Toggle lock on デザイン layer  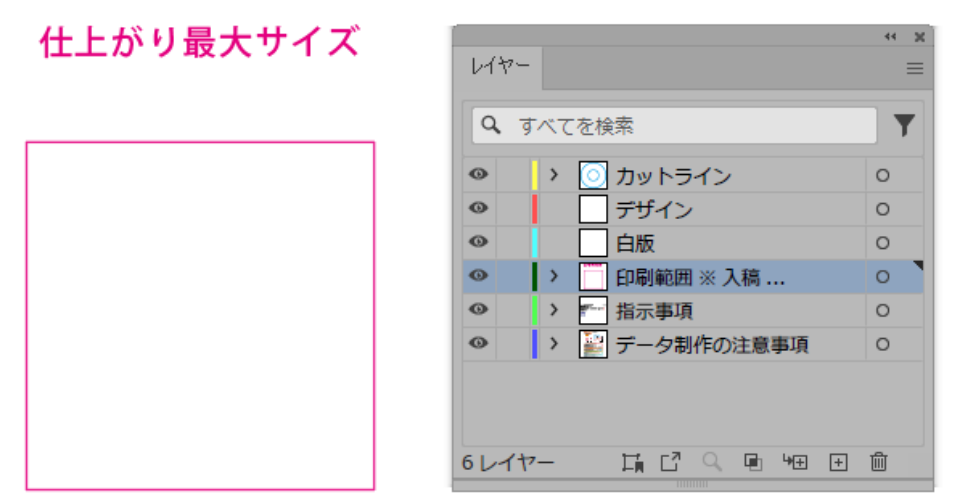[512, 209]
